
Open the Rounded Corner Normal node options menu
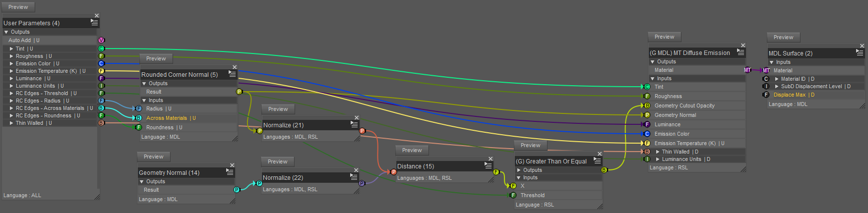pyautogui.click(x=232, y=74)
